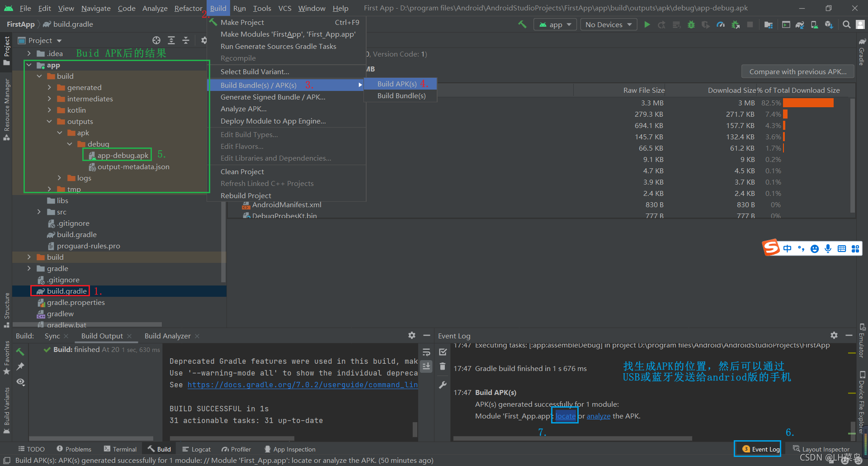Toggle Build Variants side panel
Screen dimensions: 868x466
click(x=6, y=410)
